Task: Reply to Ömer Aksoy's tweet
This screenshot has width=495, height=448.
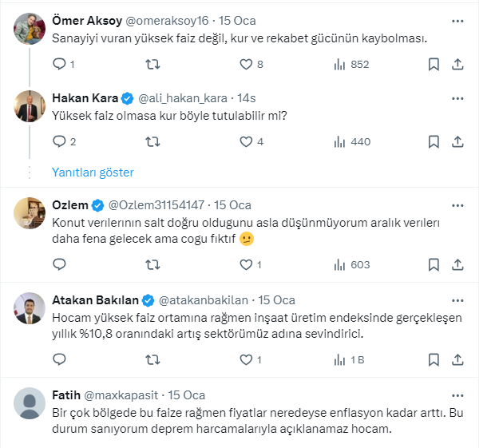Action: click(x=59, y=64)
